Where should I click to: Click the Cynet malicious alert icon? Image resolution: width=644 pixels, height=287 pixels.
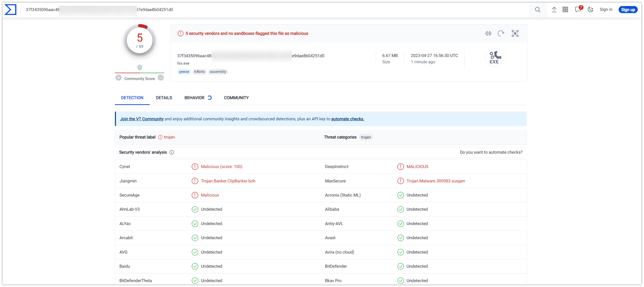point(195,167)
